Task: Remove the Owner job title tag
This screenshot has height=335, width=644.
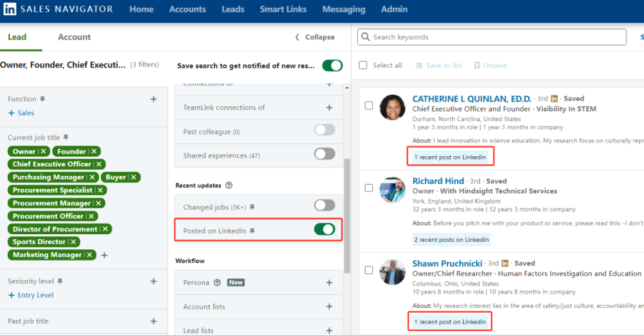Action: (43, 151)
